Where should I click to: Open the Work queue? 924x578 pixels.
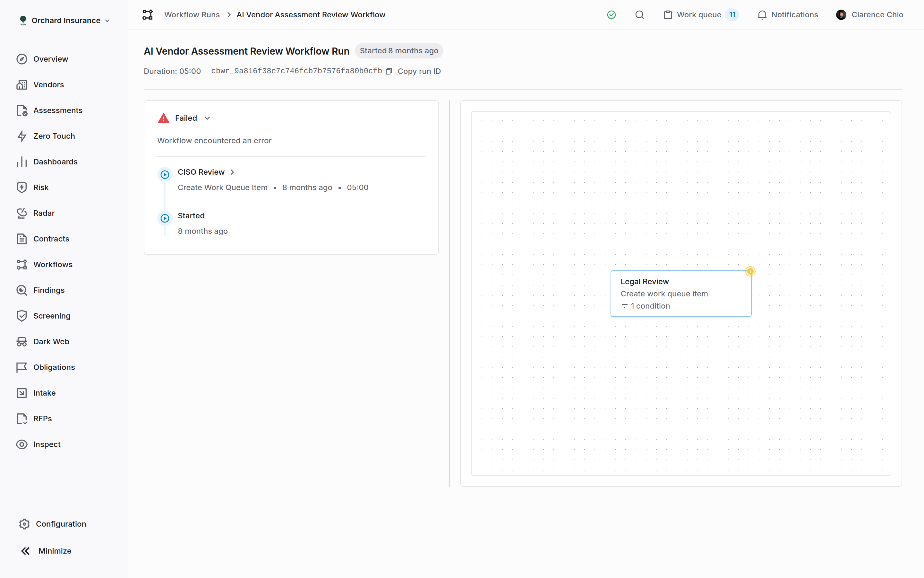click(x=701, y=15)
